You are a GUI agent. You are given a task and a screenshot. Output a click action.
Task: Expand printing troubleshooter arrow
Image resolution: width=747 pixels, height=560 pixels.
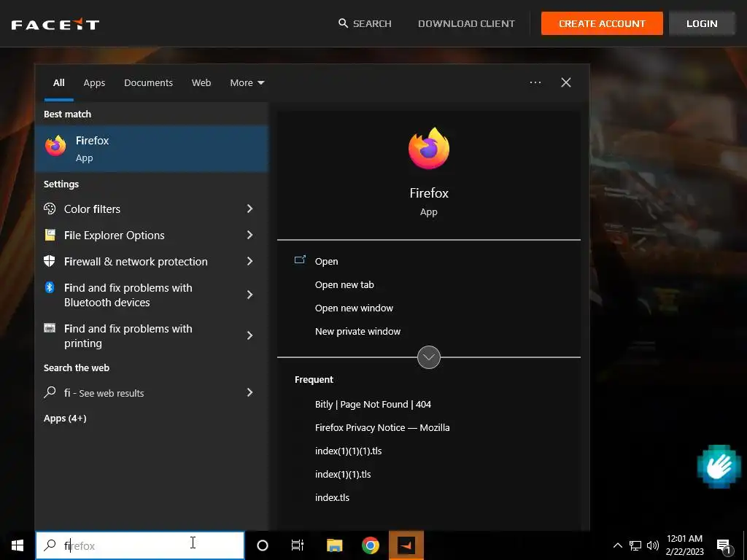[249, 335]
